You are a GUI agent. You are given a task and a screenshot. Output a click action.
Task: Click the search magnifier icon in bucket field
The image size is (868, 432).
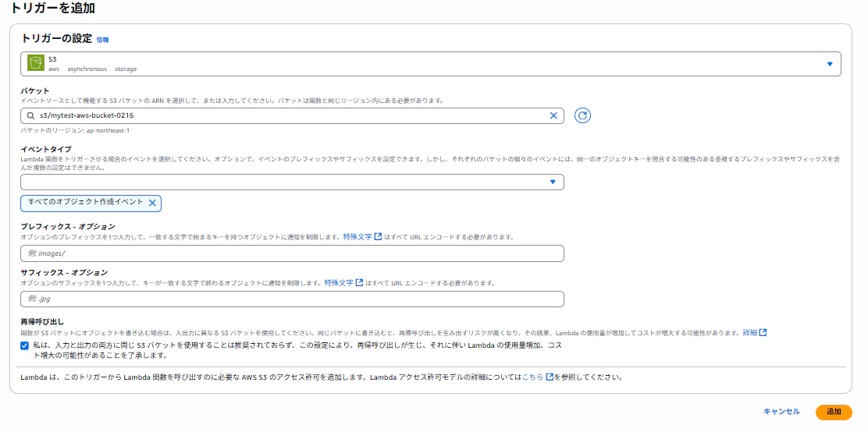30,116
